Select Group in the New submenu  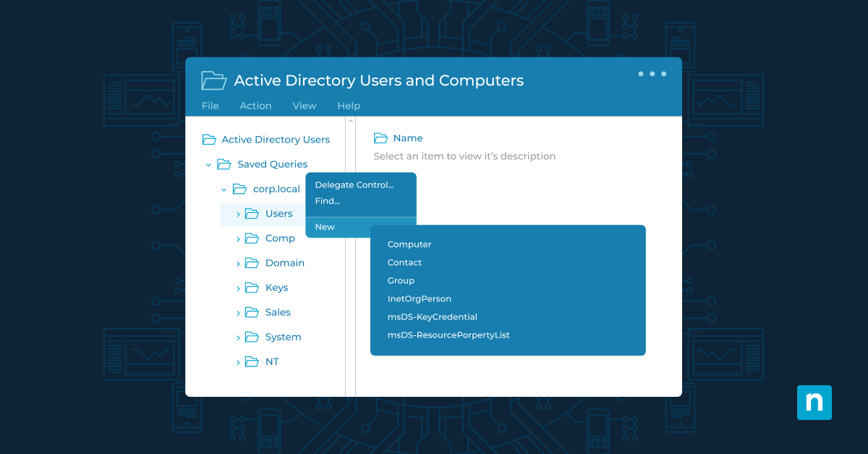tap(401, 281)
